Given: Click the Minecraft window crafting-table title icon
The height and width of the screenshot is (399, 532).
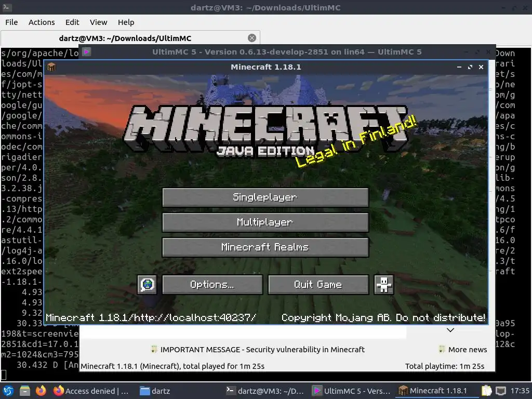Looking at the screenshot, I should 51,67.
